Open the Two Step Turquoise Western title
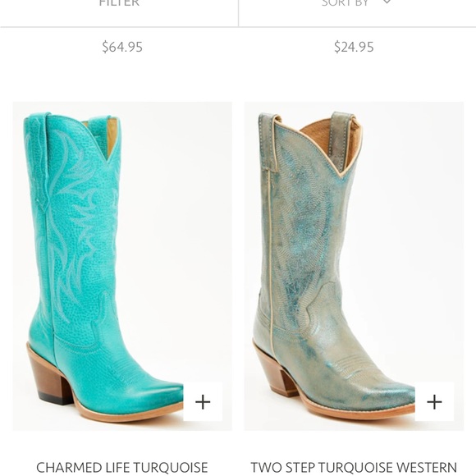The width and height of the screenshot is (476, 476). point(354,467)
